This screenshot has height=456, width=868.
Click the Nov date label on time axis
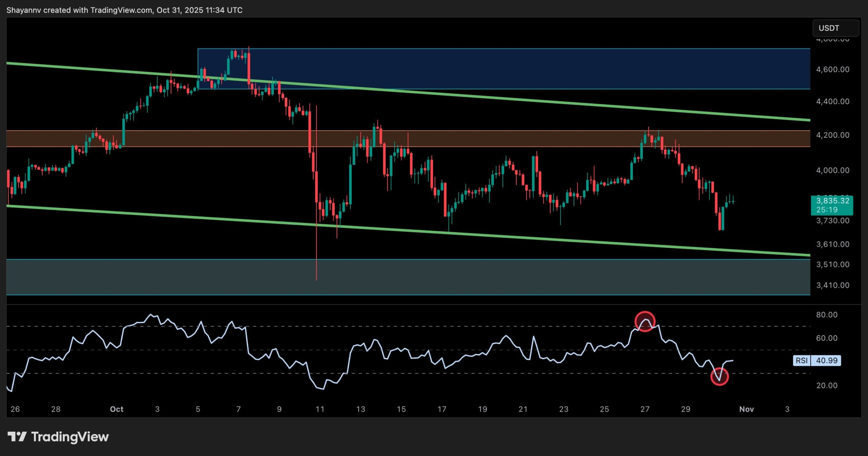point(746,409)
